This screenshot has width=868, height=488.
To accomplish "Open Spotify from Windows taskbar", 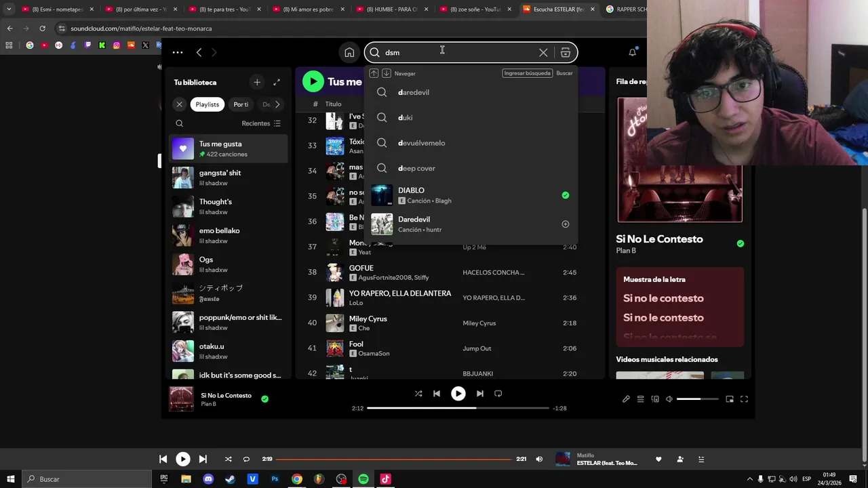I will tap(363, 479).
